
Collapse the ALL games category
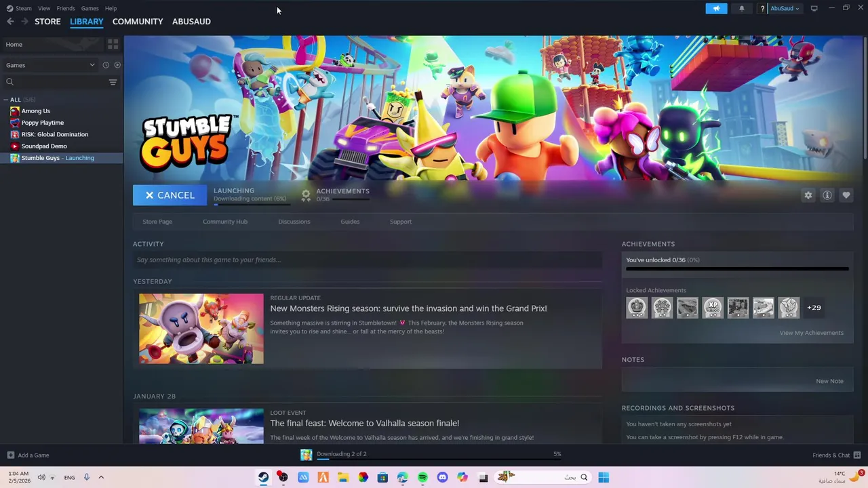pyautogui.click(x=6, y=100)
